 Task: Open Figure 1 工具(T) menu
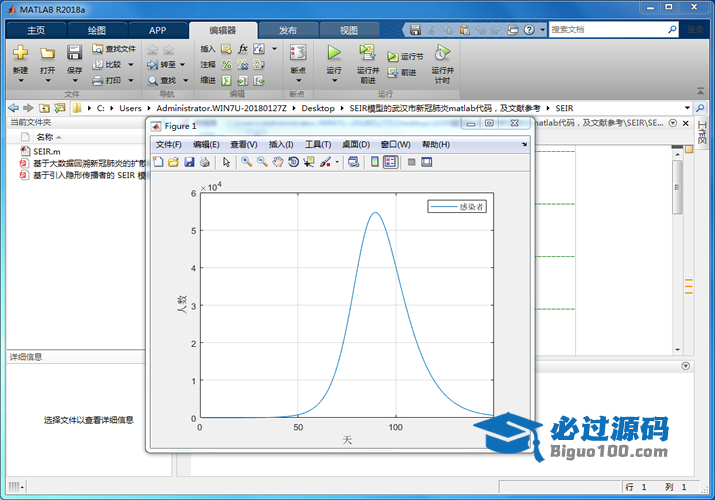click(x=318, y=144)
